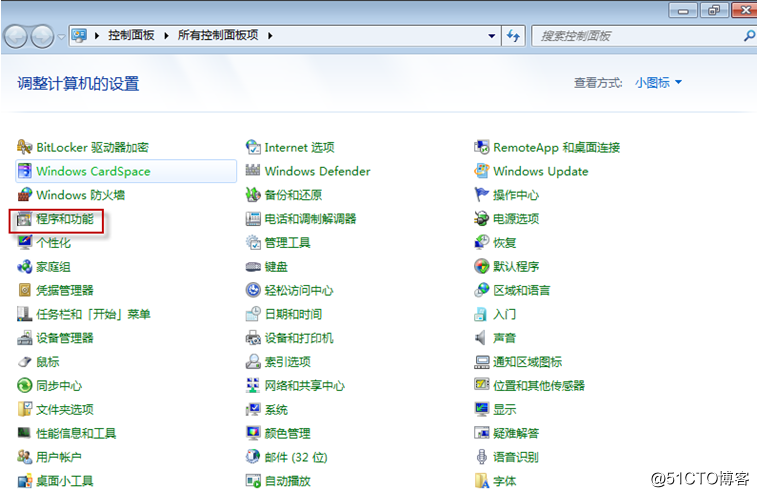Viewport: 759px width, 497px height.
Task: Open the 自动播放 link
Action: click(x=288, y=481)
